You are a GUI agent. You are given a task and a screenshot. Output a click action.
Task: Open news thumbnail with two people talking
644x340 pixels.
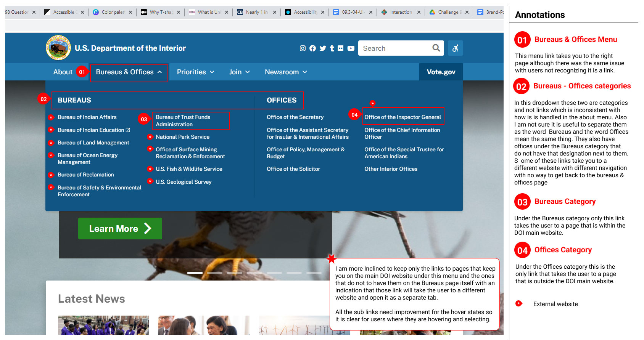pyautogui.click(x=204, y=326)
